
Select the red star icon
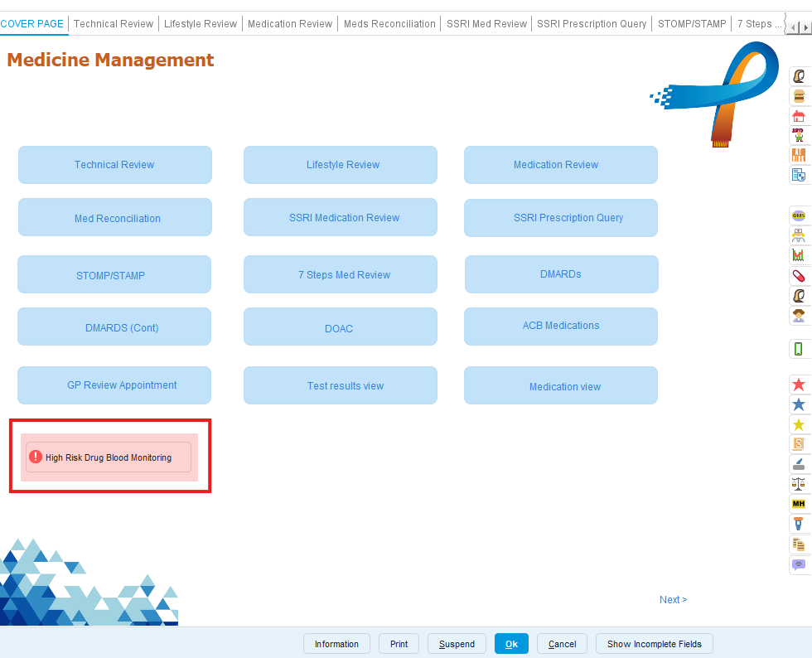[x=799, y=385]
